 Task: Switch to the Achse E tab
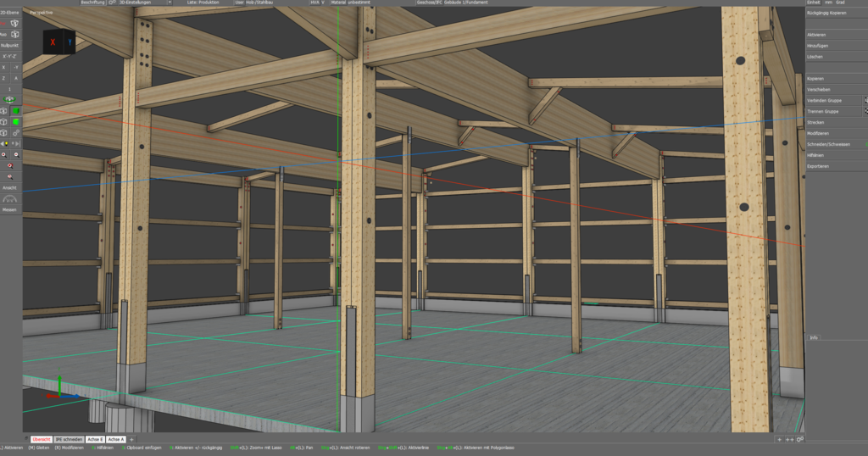point(94,439)
